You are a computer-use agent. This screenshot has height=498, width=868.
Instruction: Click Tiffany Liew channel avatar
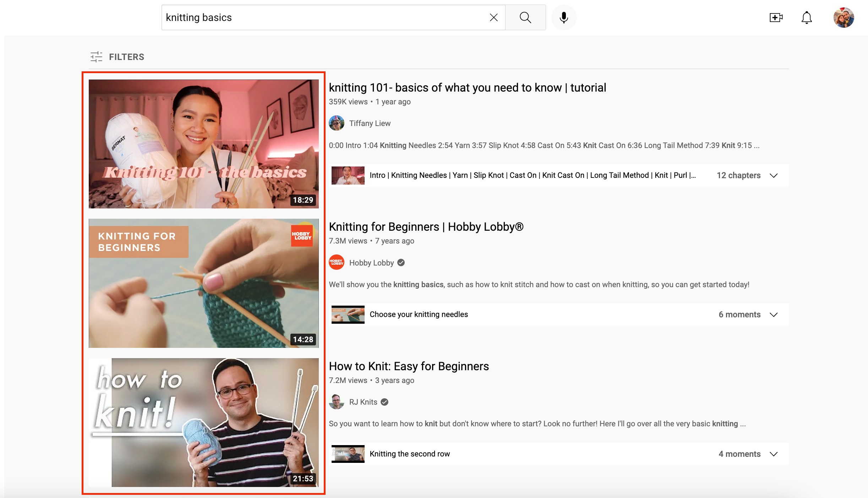click(337, 123)
